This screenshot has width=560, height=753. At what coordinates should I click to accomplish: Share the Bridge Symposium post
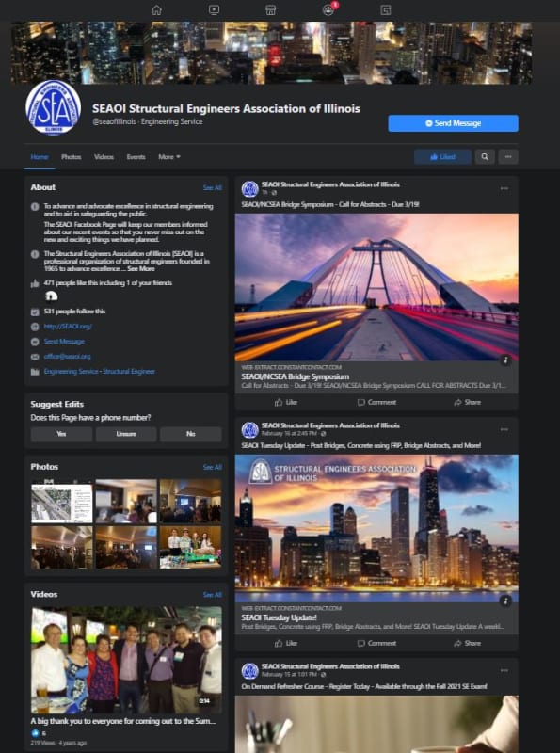tap(468, 403)
